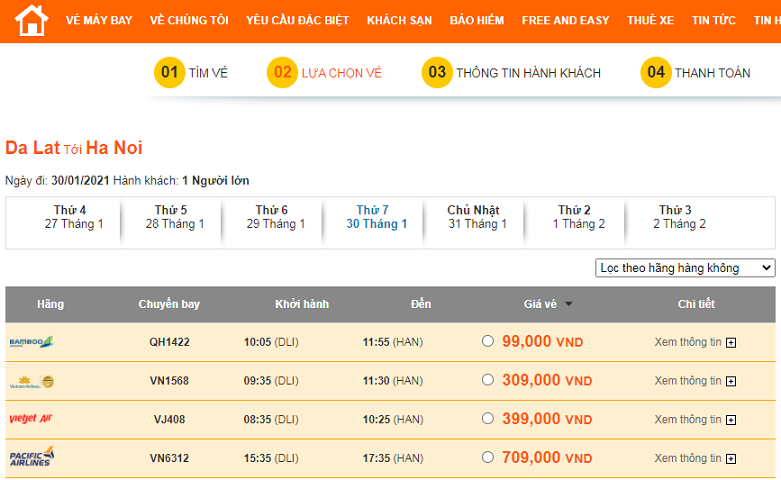Screen dimensions: 781x480
Task: Click arrival time 17:35 (HAN)
Action: [392, 458]
